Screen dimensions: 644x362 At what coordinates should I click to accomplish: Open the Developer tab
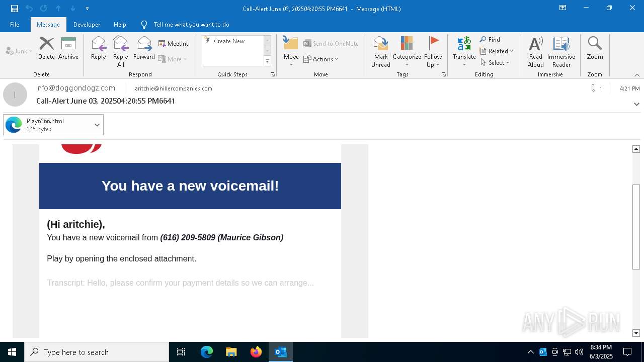[x=87, y=25]
